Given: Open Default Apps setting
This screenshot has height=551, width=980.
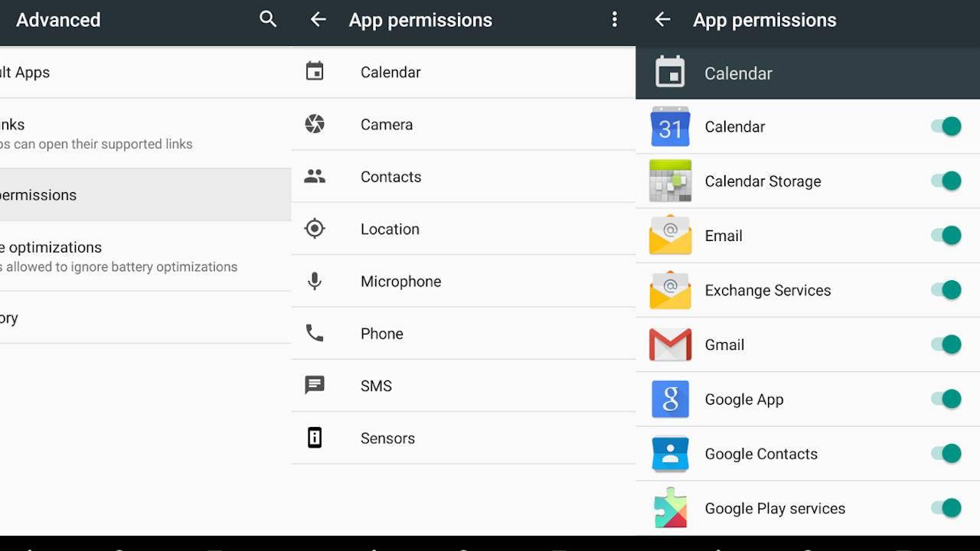Looking at the screenshot, I should pyautogui.click(x=145, y=72).
